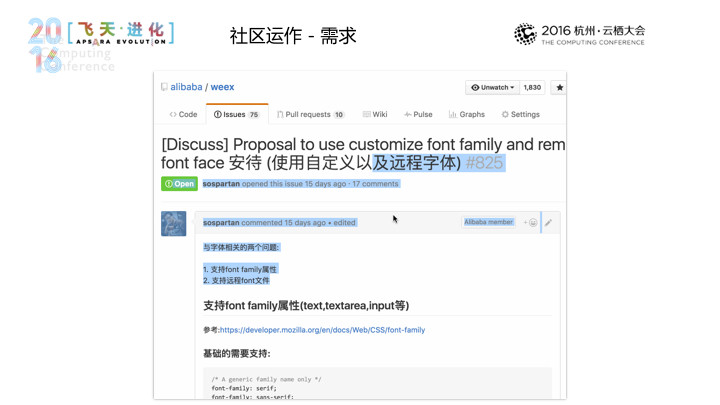Click the repository book icon beside alibaba

pyautogui.click(x=164, y=87)
